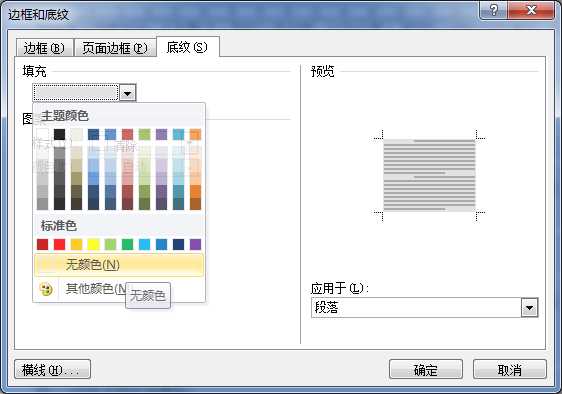This screenshot has height=394, width=562.
Task: Pick the darkest orange shade swatch
Action: (x=195, y=204)
